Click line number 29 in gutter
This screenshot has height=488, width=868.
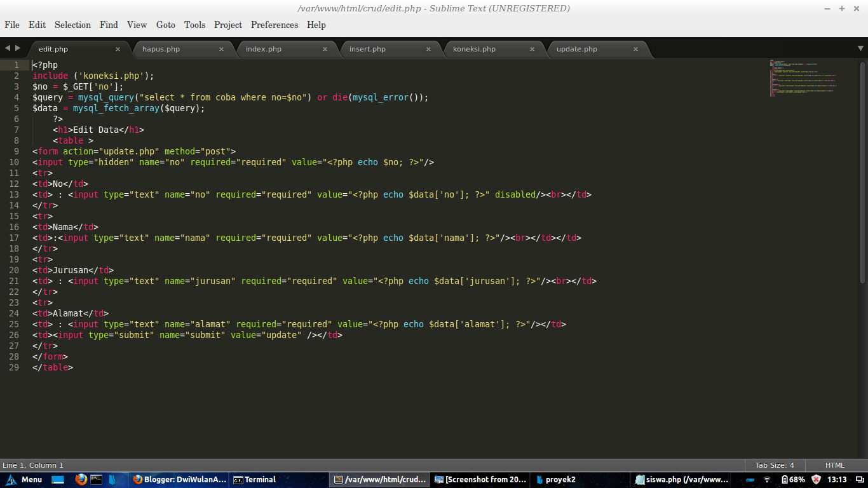click(x=15, y=367)
